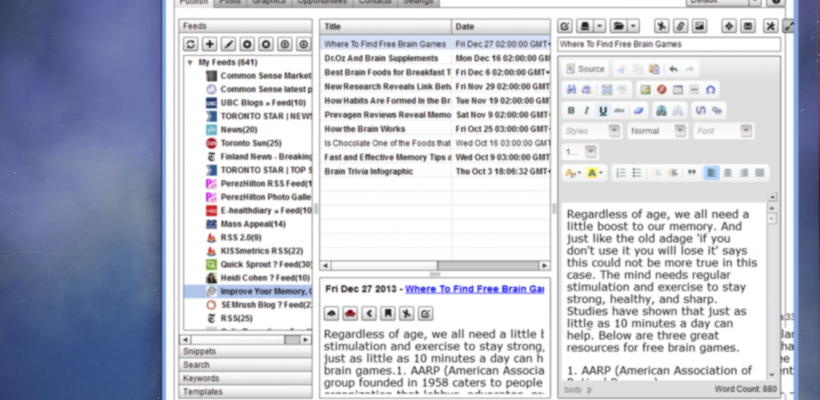Click the Increase Indent icon
Viewport: 820px width, 400px height.
(673, 173)
